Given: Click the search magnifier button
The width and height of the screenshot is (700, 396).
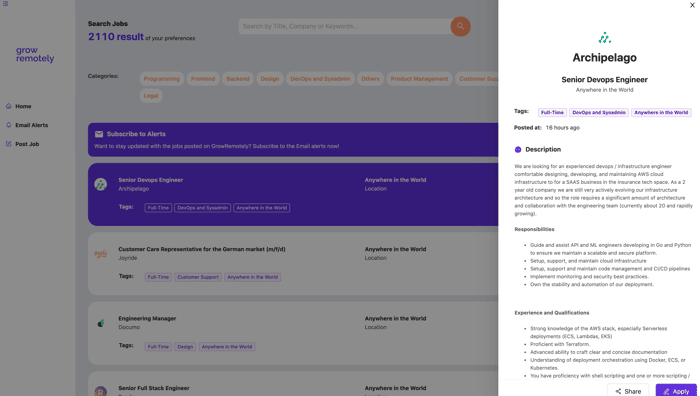Looking at the screenshot, I should [460, 26].
